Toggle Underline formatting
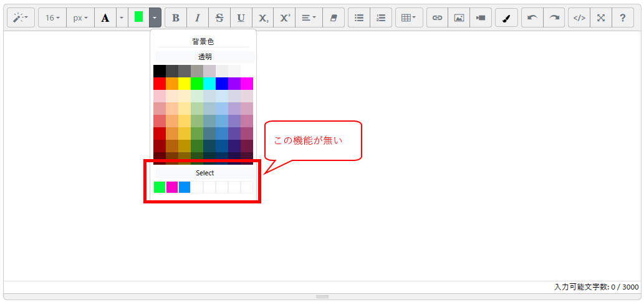 click(241, 18)
